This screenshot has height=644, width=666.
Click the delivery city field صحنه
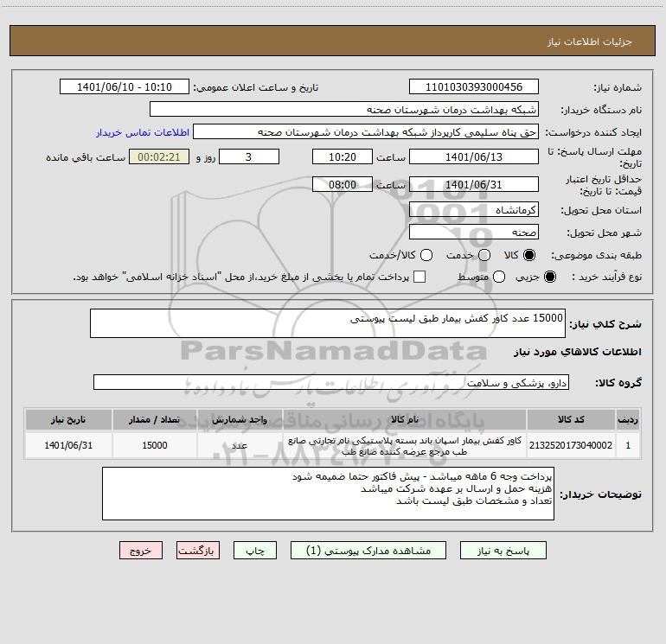[474, 233]
